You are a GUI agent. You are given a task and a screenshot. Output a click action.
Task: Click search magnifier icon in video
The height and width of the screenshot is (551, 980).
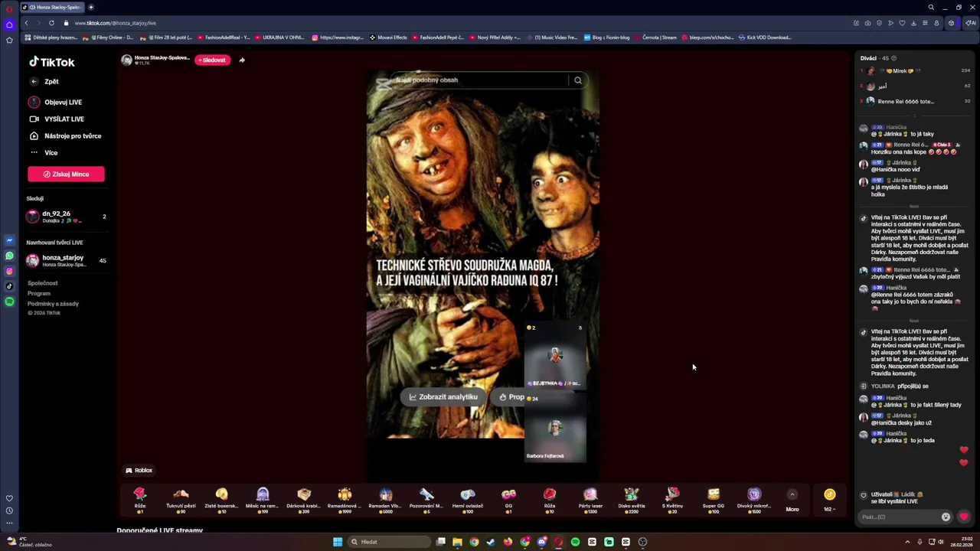(x=578, y=80)
